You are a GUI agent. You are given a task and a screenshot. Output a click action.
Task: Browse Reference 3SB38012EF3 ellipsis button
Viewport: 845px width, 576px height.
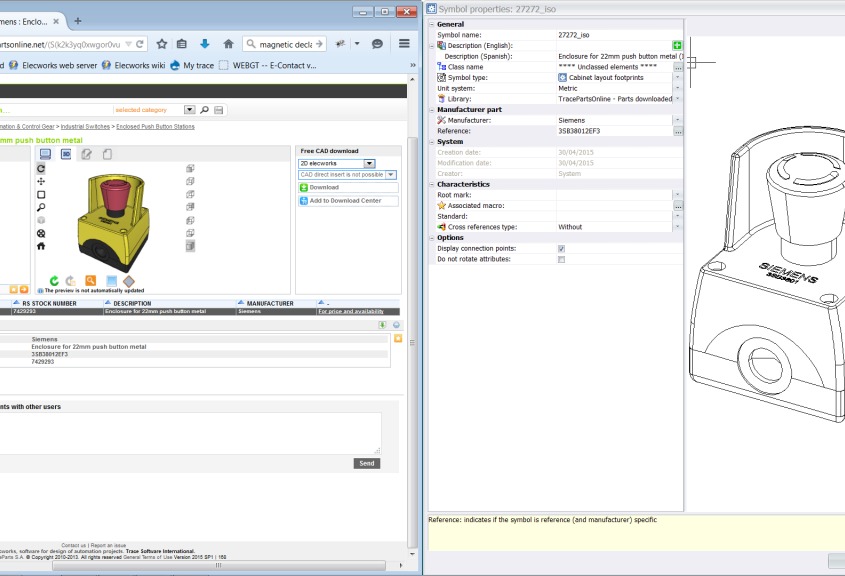[x=678, y=131]
